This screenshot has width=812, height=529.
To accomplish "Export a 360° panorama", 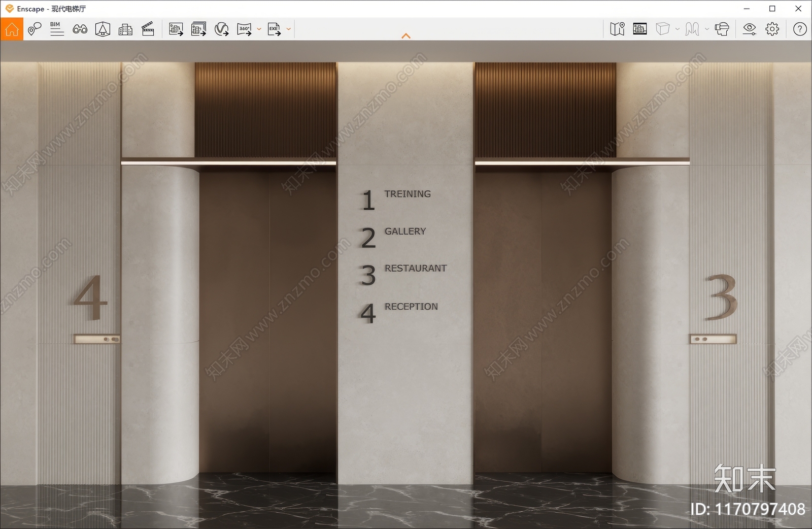I will [244, 29].
